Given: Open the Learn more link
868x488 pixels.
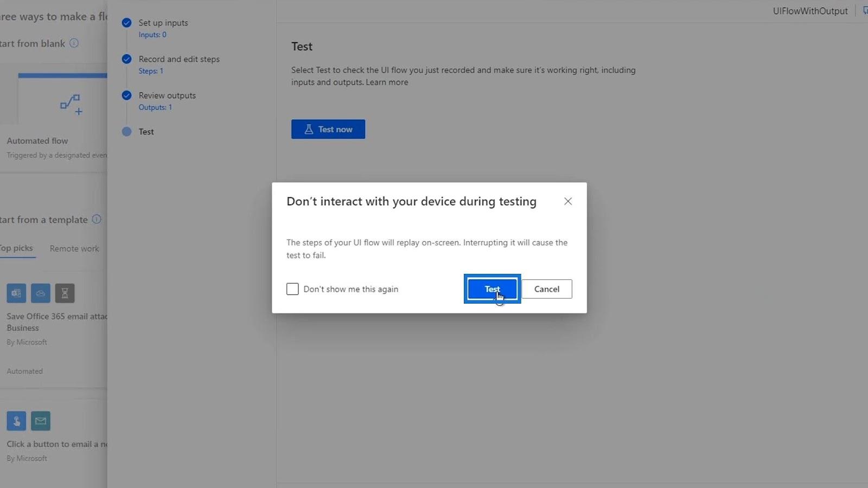Looking at the screenshot, I should [387, 82].
